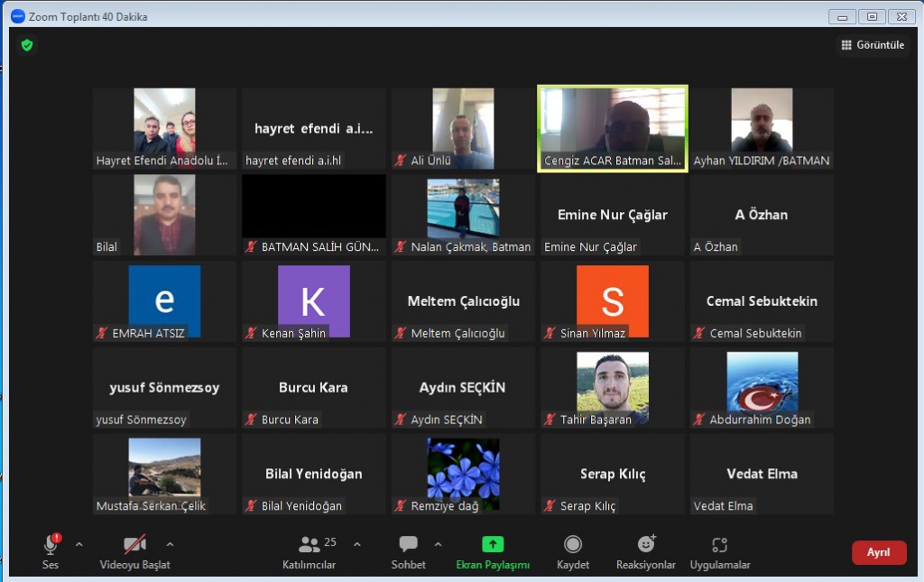
Task: Select Tahir Başaran's participant tile
Action: pos(613,387)
